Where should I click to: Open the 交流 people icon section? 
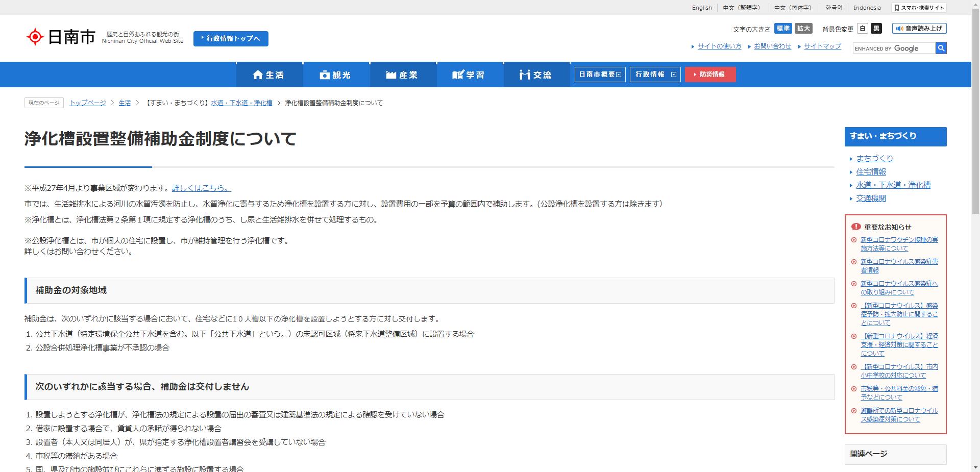click(524, 74)
